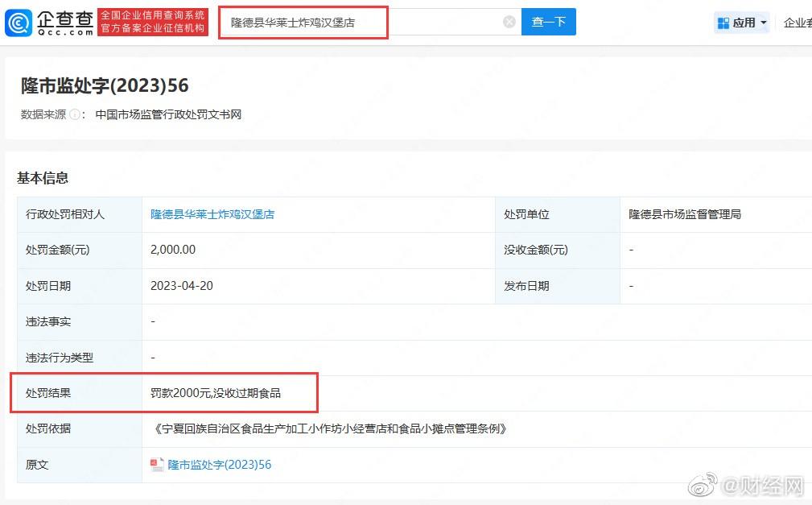
Task: Click the 处罚结果 label cell
Action: pos(79,393)
